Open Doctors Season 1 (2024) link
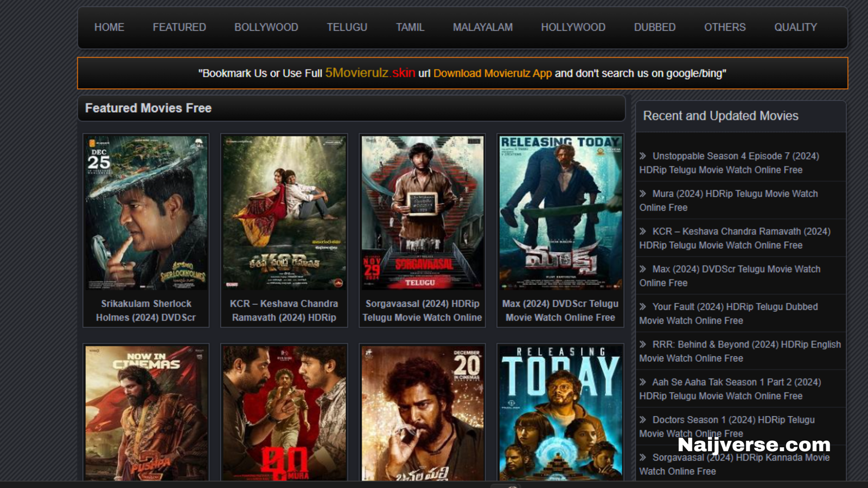This screenshot has width=868, height=488. (x=727, y=427)
